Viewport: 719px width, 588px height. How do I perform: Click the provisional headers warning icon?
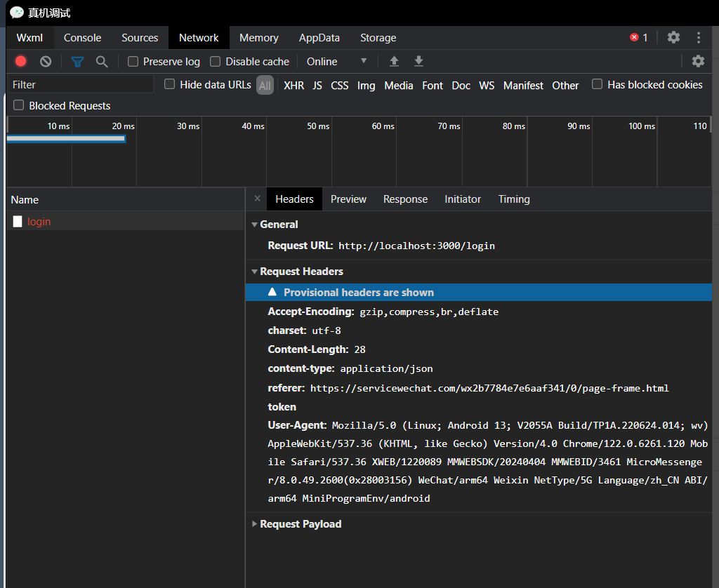click(x=272, y=292)
